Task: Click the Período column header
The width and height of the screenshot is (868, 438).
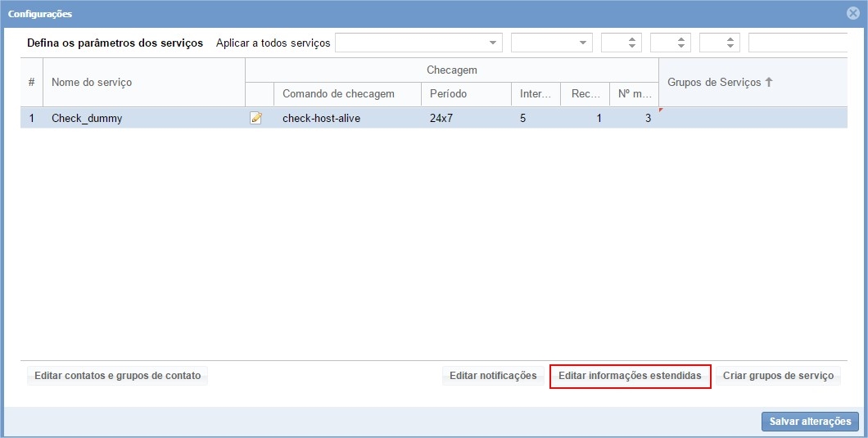Action: pos(448,94)
